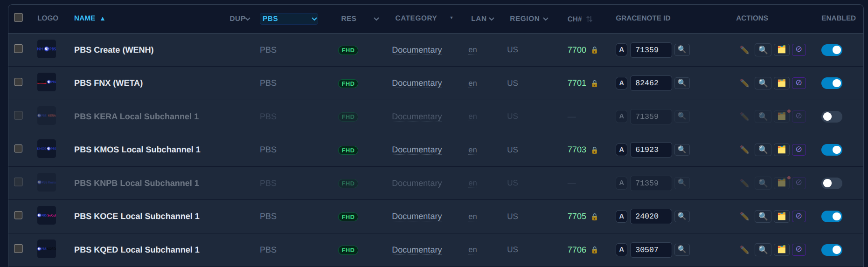Open magnifier action for PBS FNX (WETA)
The height and width of the screenshot is (267, 868).
tap(763, 82)
